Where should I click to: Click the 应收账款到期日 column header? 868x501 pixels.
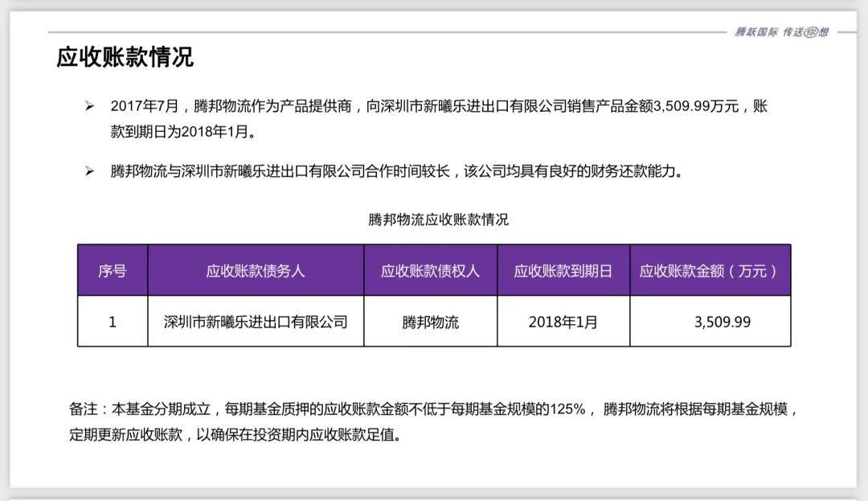click(563, 270)
